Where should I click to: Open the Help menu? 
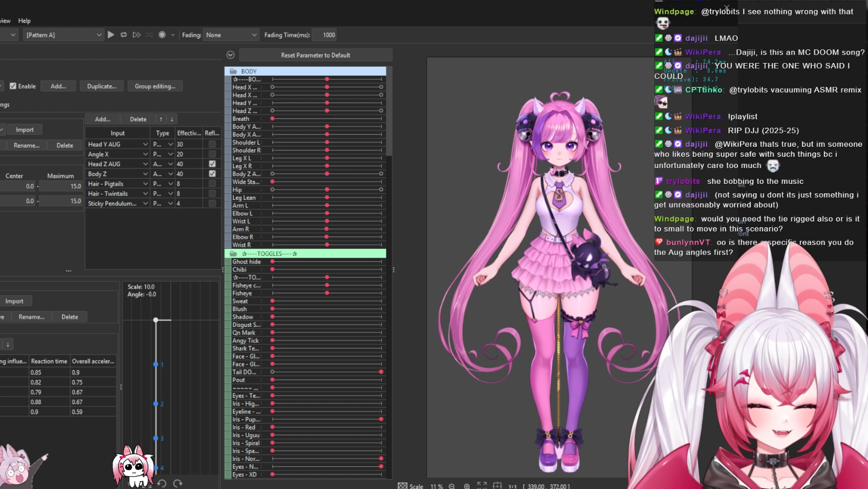tap(24, 21)
